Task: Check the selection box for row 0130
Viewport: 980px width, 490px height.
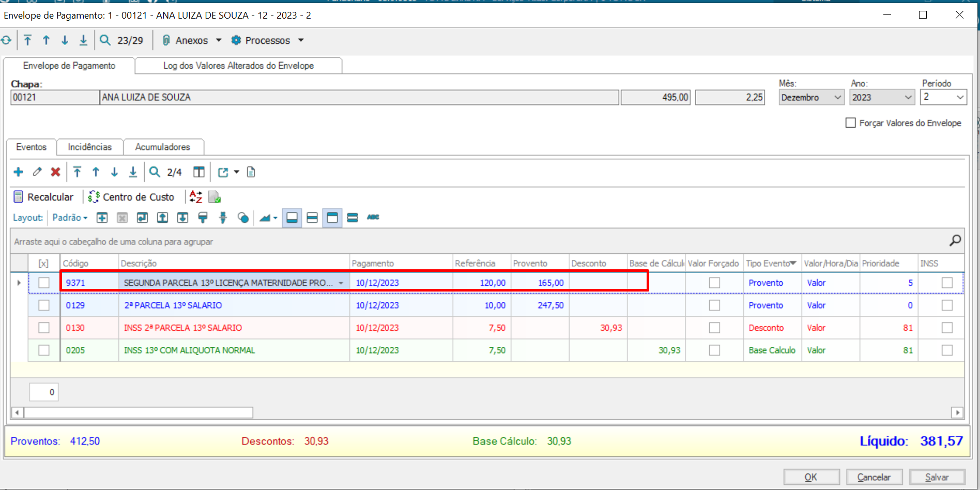Action: (x=44, y=328)
